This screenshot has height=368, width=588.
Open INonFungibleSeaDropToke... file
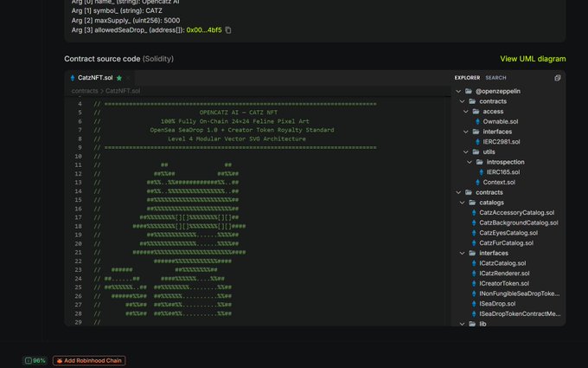(x=519, y=294)
